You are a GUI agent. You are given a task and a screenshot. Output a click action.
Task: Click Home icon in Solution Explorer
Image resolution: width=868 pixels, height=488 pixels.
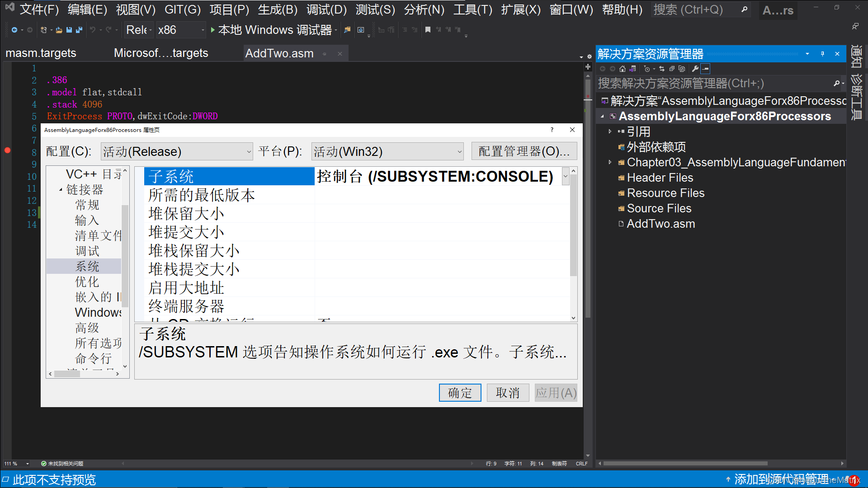[623, 69]
